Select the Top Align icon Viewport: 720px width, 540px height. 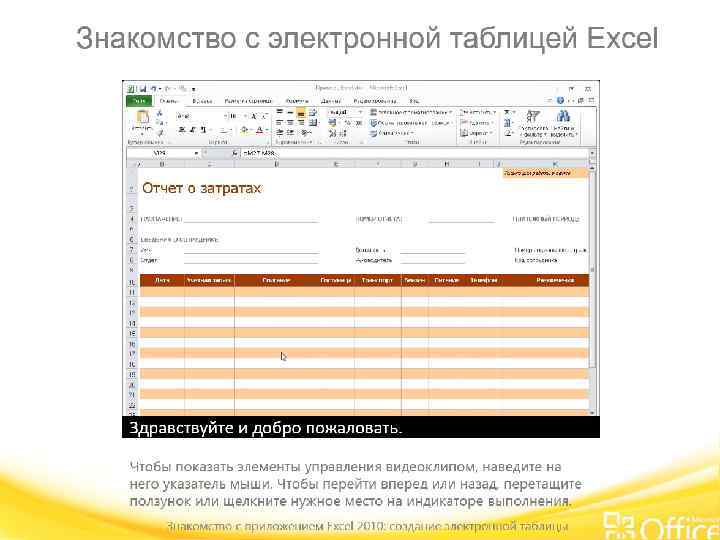280,112
